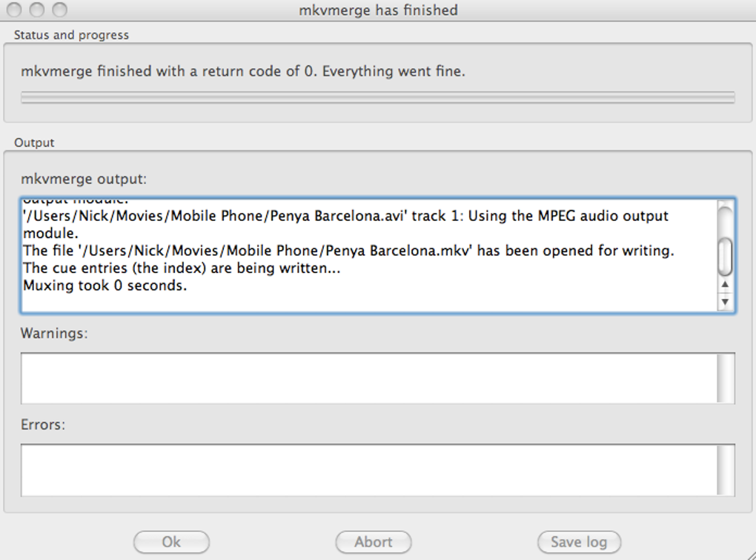The width and height of the screenshot is (756, 560).
Task: Click inside the Warnings text box
Action: tap(368, 378)
